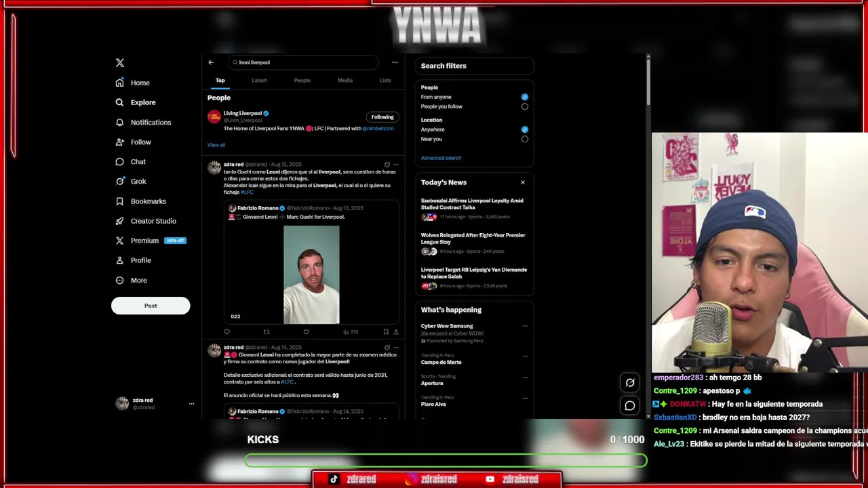Screen dimensions: 868x488
Task: Switch to the Media tab
Action: pos(345,81)
